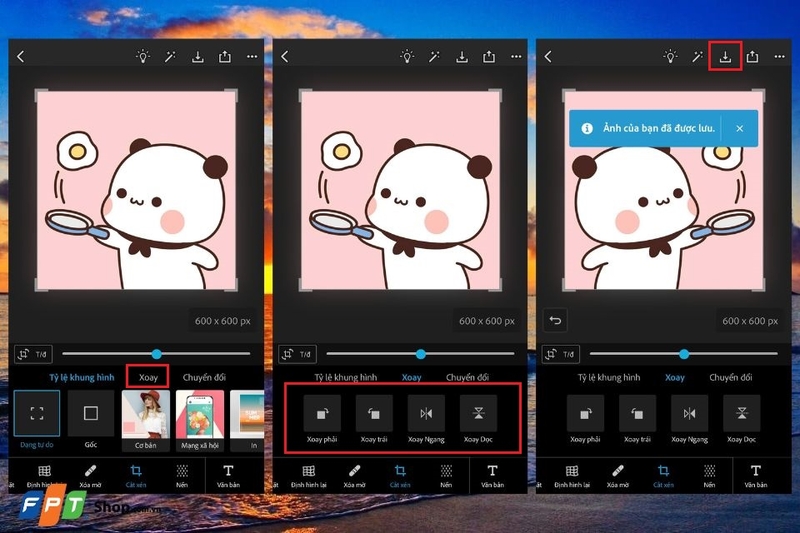Screen dimensions: 800x533
Task: Dismiss the 'Ảnh của bạn đã được lưu' notification
Action: click(x=739, y=129)
